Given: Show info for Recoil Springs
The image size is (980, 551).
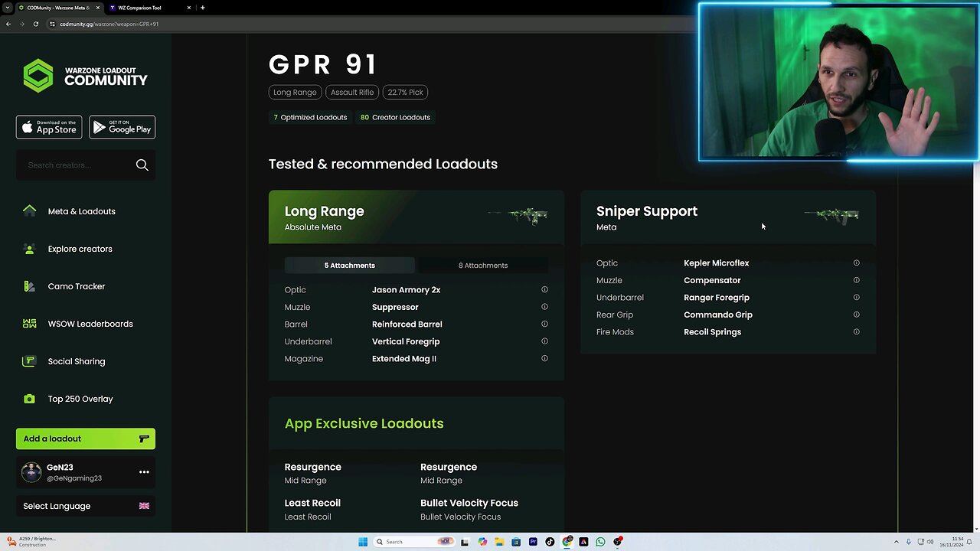Looking at the screenshot, I should [x=856, y=331].
